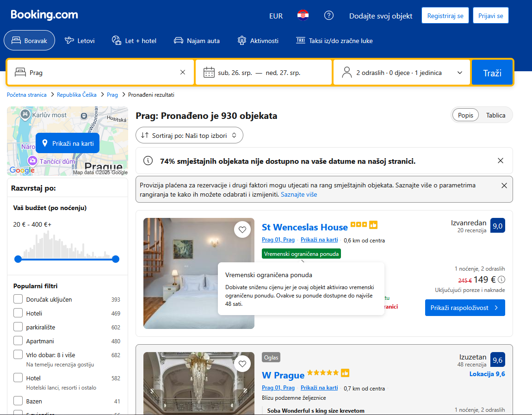This screenshot has width=532, height=415.
Task: Check the Hotel chains filter
Action: click(x=18, y=378)
